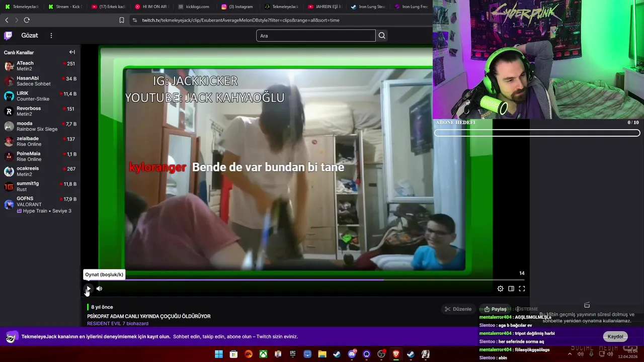Click the Paylaş share button
Screen dimensions: 644x362
tap(495, 309)
